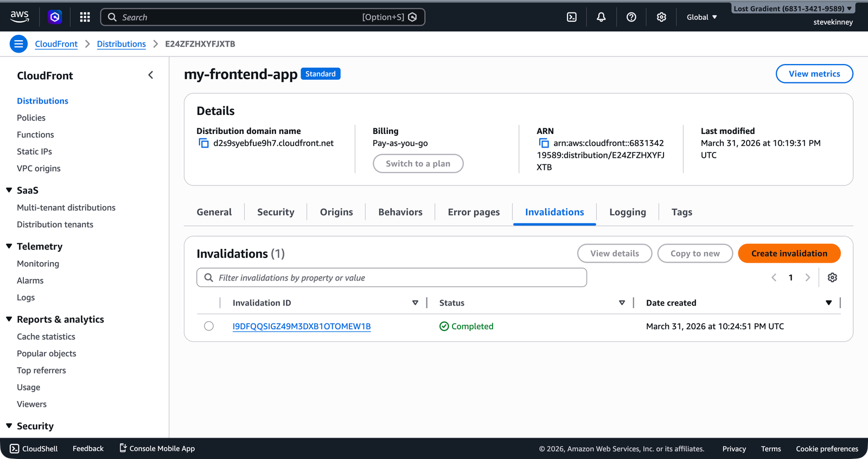The width and height of the screenshot is (868, 459).
Task: Open Functions in the sidebar
Action: point(35,135)
